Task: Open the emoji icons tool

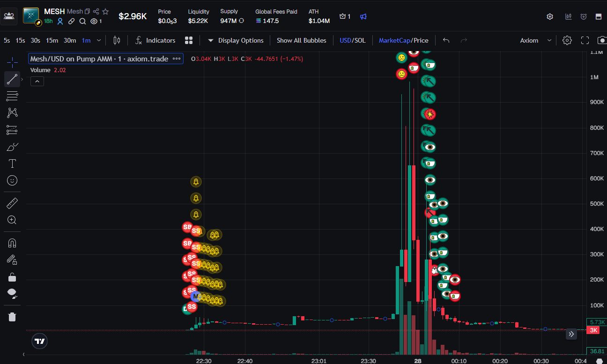Action: pos(12,180)
